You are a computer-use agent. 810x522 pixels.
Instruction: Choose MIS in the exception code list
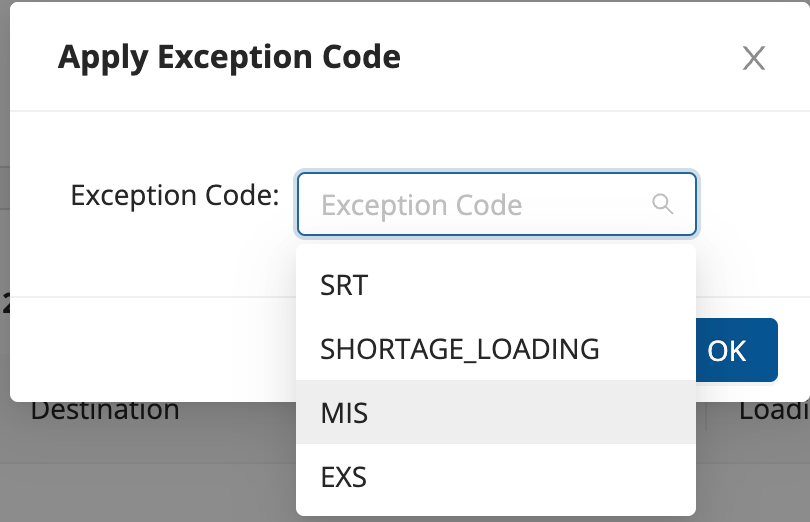coord(344,412)
